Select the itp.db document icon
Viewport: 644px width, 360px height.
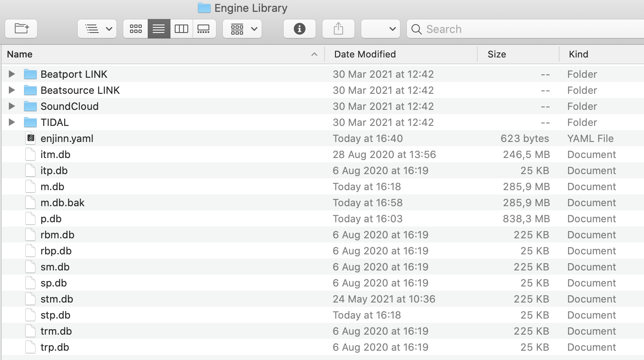30,170
